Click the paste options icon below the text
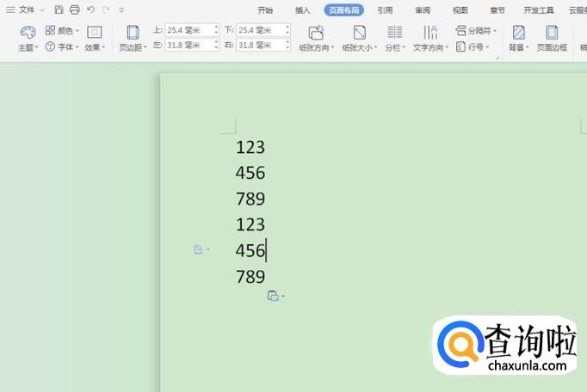The height and width of the screenshot is (392, 587). 274,296
